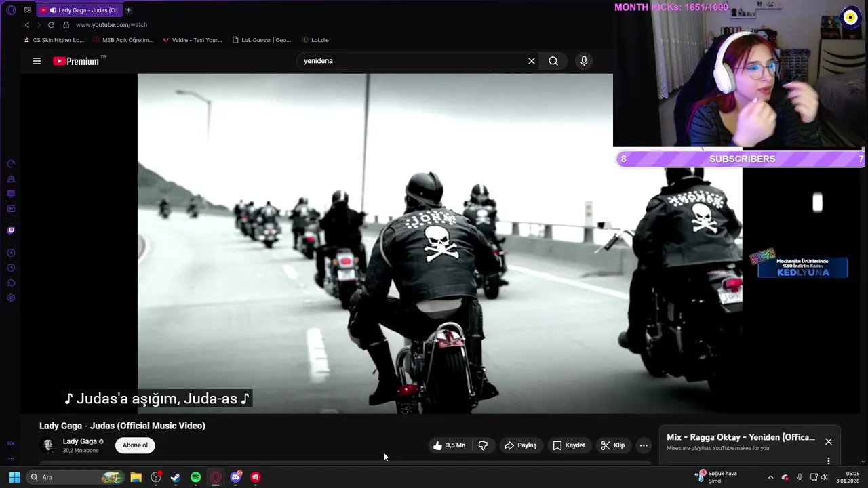Screen dimensions: 868x488
Task: Start voice search with microphone
Action: 584,61
